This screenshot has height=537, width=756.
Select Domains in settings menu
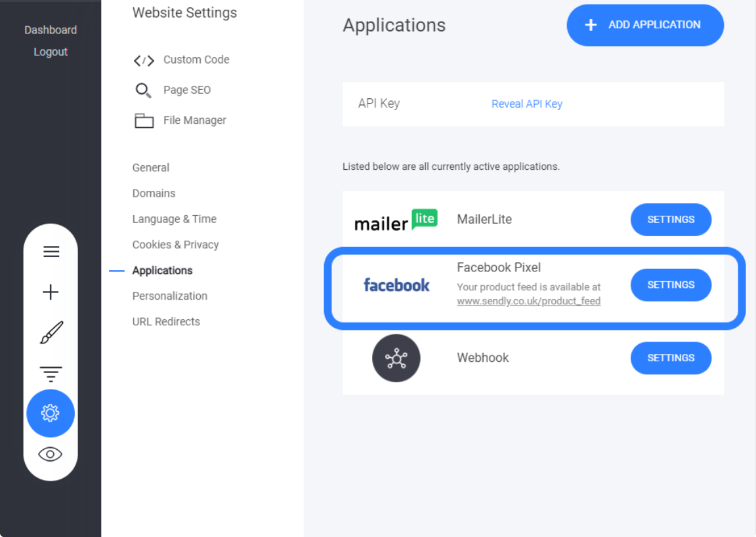click(x=154, y=193)
